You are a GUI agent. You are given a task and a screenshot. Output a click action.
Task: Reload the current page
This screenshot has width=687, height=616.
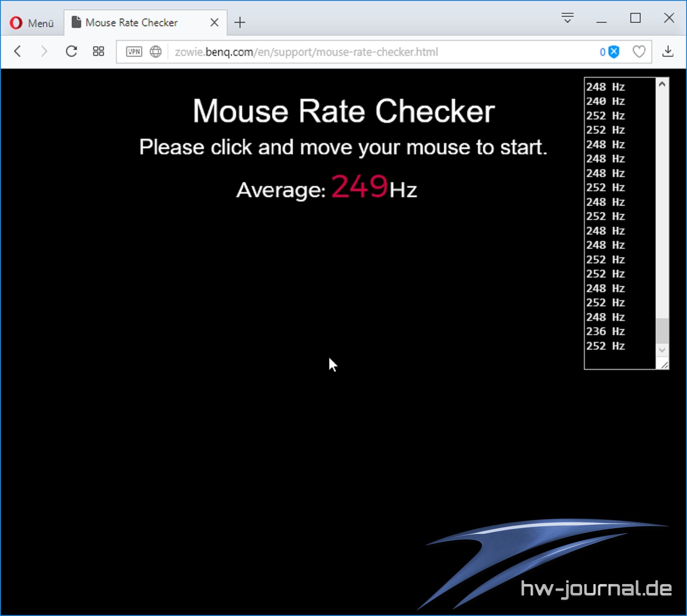pyautogui.click(x=71, y=52)
